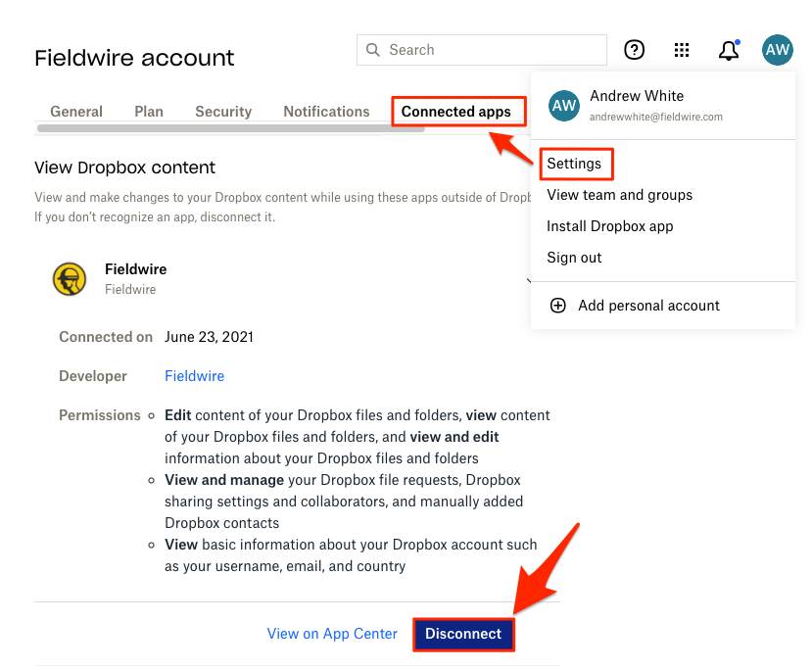Image resolution: width=812 pixels, height=670 pixels.
Task: Click the Fieldwire app logo icon
Action: click(69, 278)
